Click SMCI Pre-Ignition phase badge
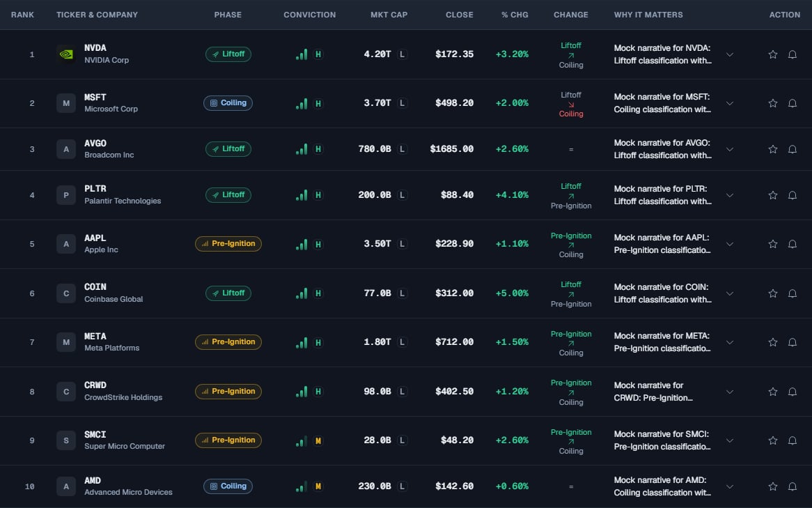This screenshot has height=508, width=812. [x=228, y=440]
